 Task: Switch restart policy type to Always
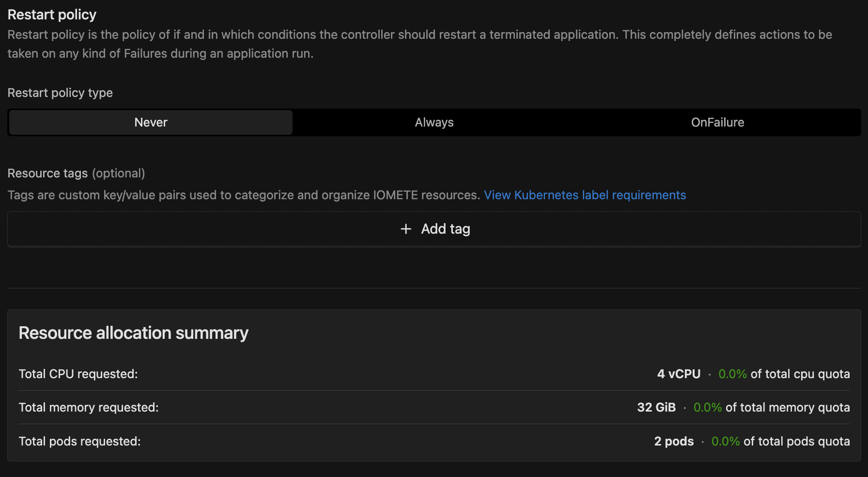click(434, 123)
